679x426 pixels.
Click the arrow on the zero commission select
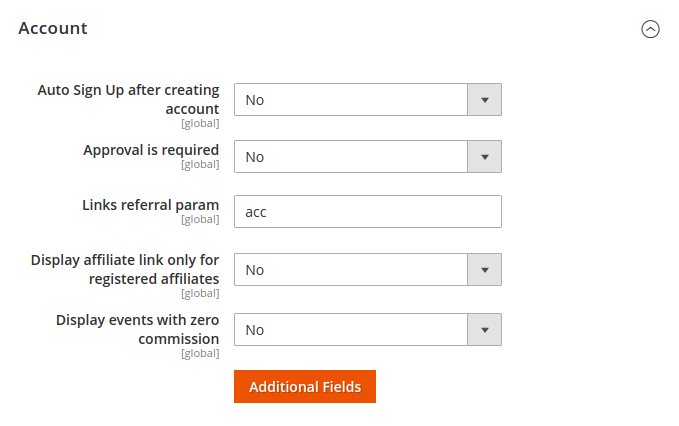click(485, 330)
